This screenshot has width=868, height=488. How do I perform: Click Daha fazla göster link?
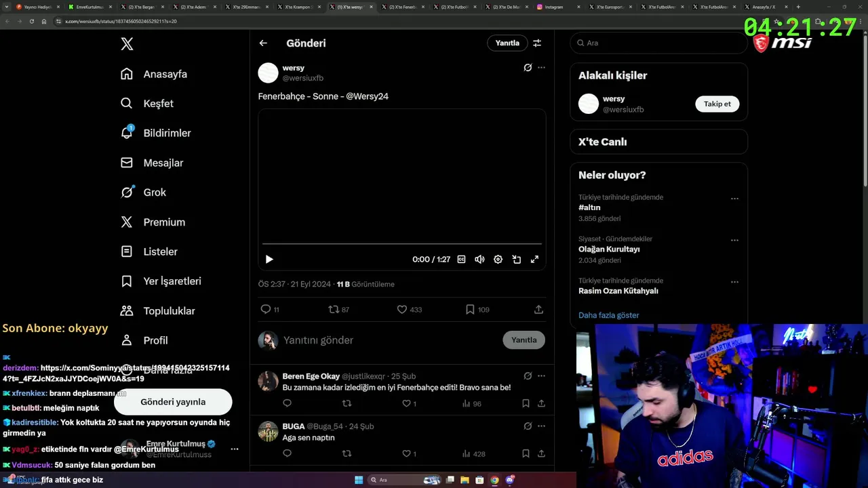coord(608,315)
